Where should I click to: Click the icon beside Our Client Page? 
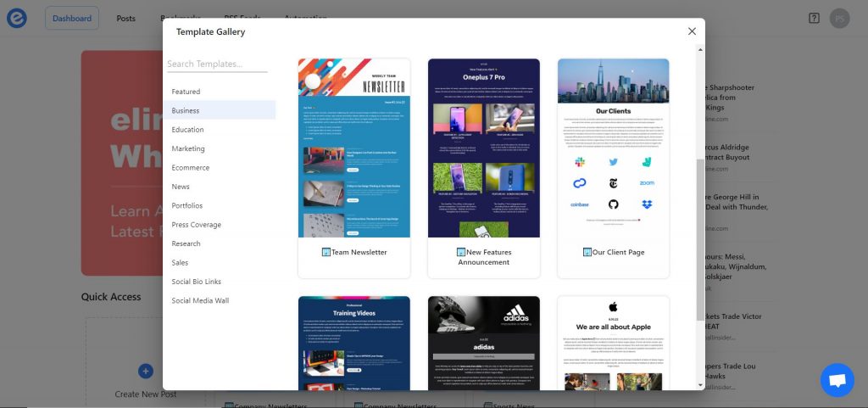click(587, 253)
